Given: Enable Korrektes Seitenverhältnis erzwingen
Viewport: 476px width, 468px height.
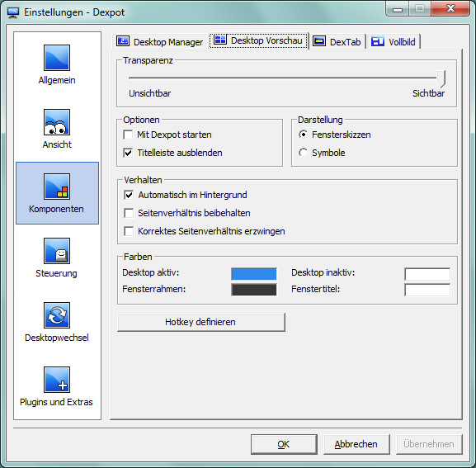Looking at the screenshot, I should coord(129,231).
